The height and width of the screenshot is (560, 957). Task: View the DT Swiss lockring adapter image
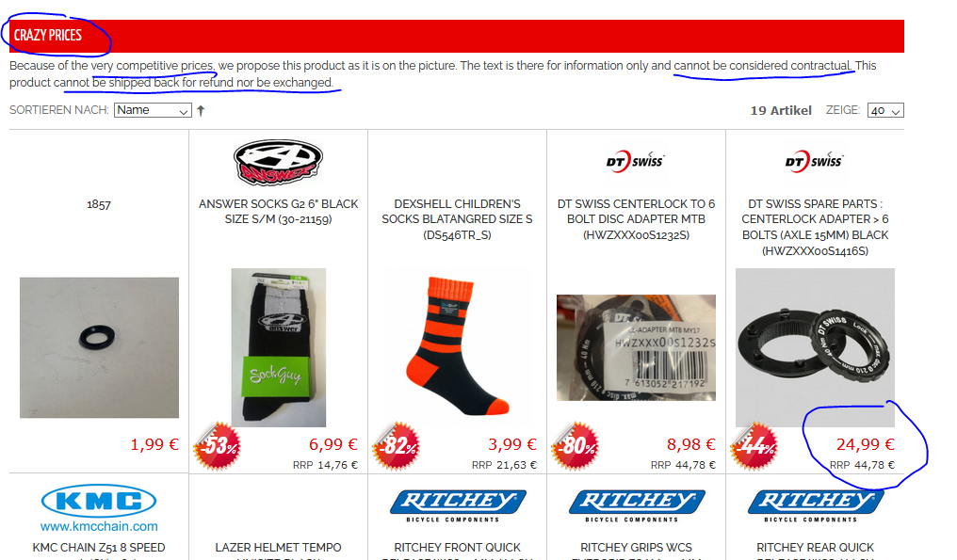click(x=815, y=347)
